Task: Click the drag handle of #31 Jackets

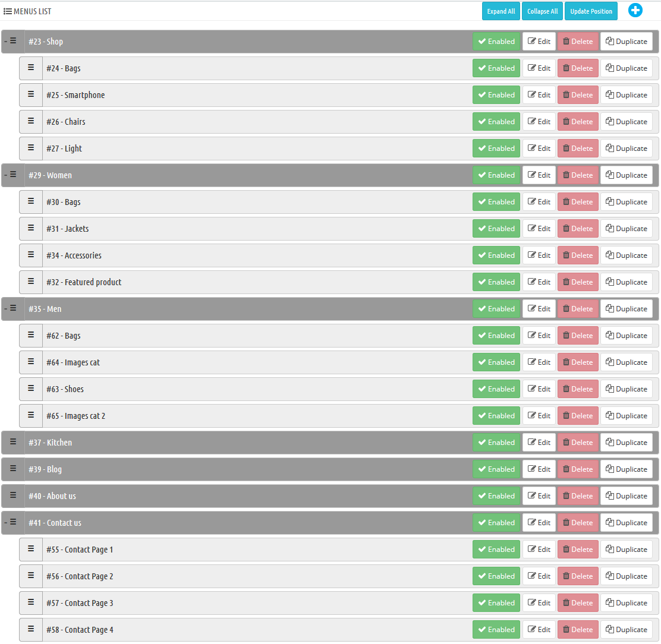Action: pyautogui.click(x=31, y=228)
